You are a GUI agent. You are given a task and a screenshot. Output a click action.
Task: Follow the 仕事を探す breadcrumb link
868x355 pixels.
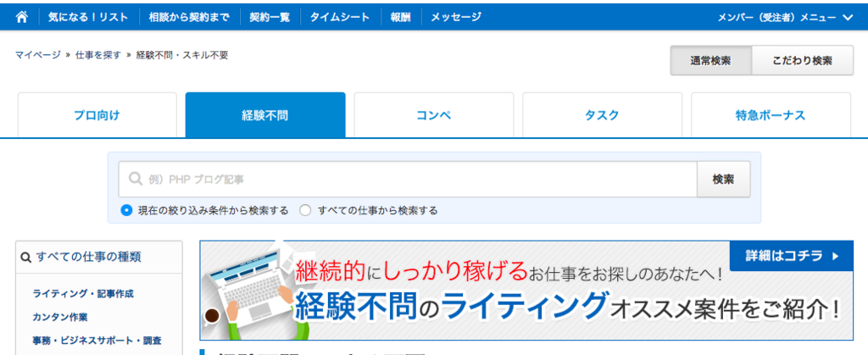pos(98,55)
